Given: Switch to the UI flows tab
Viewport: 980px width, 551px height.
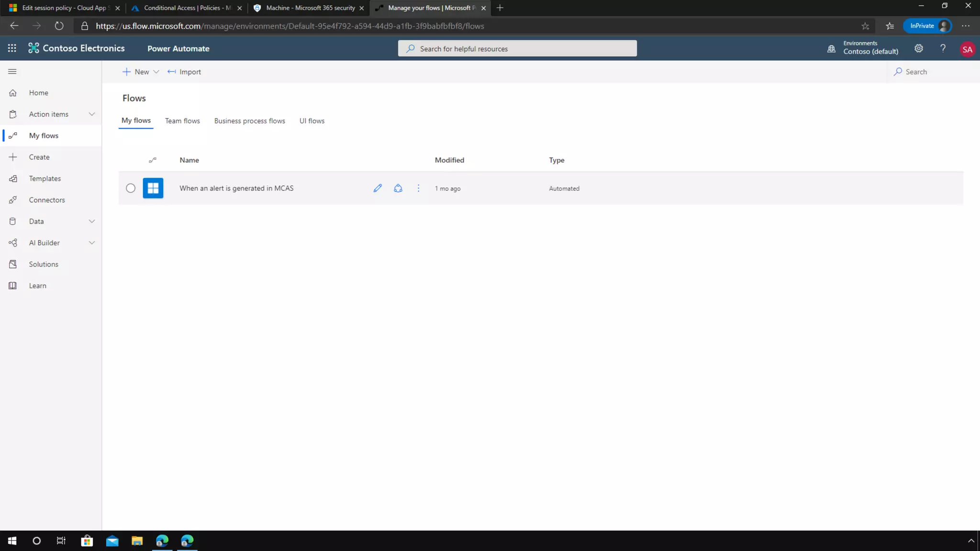Looking at the screenshot, I should [x=312, y=121].
